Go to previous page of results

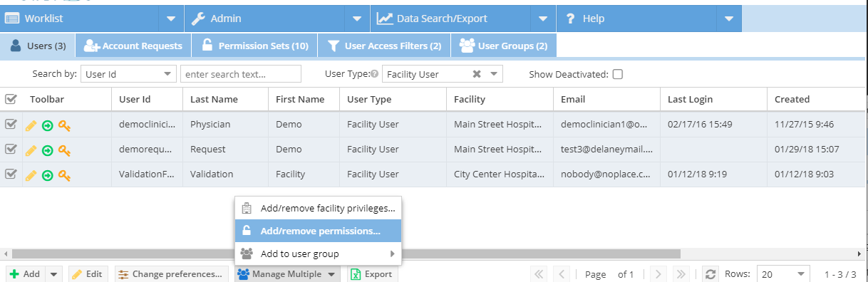(x=562, y=274)
